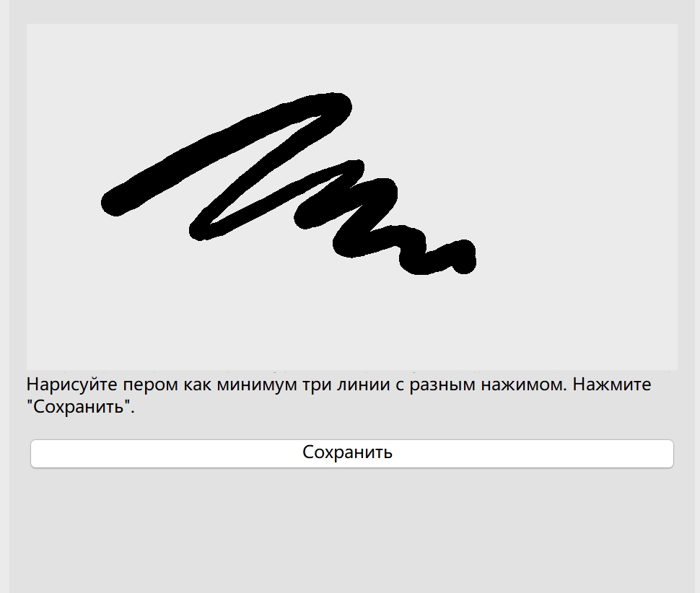This screenshot has height=593, width=700.
Task: Click the quoted "Сохранить" in the instruction text
Action: (80, 406)
